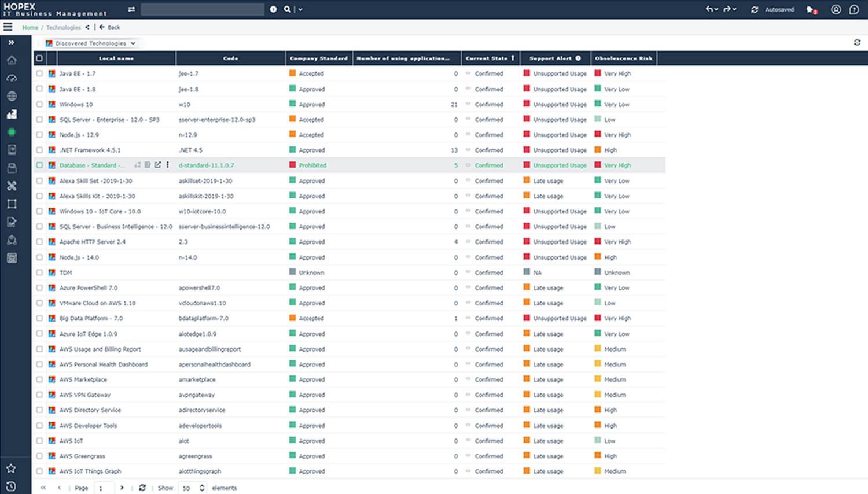Click the info icon next to search
The image size is (868, 494).
[273, 9]
